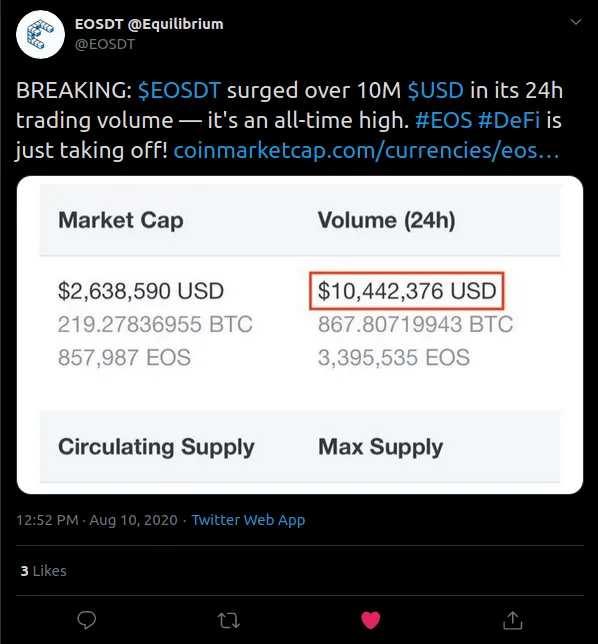Screen dimensions: 598x644
Task: Click the Max Supply header in image
Action: 381,447
